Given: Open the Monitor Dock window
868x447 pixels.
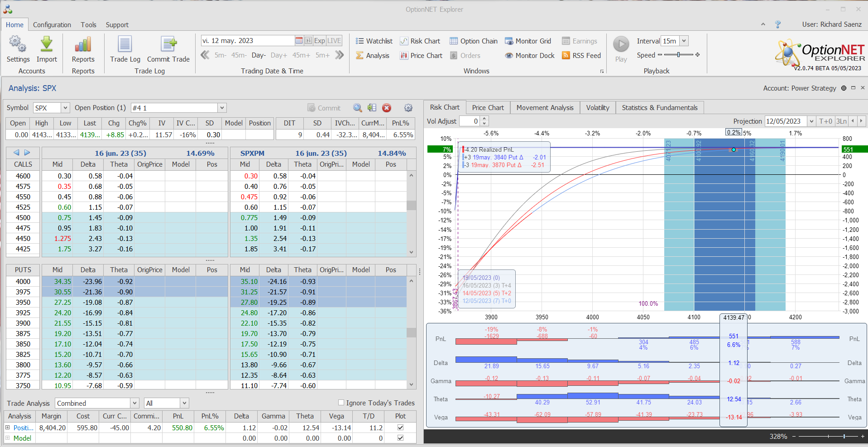Looking at the screenshot, I should click(530, 56).
